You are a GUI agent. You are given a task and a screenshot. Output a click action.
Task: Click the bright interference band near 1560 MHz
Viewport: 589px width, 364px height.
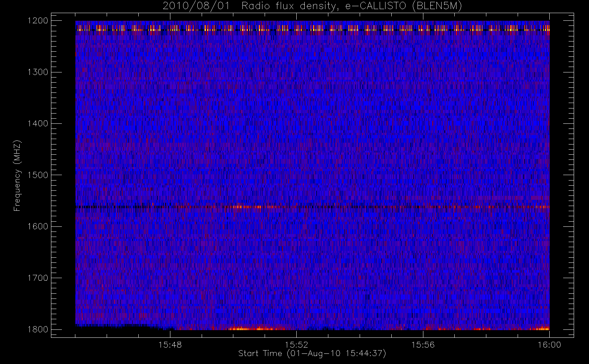coord(312,207)
